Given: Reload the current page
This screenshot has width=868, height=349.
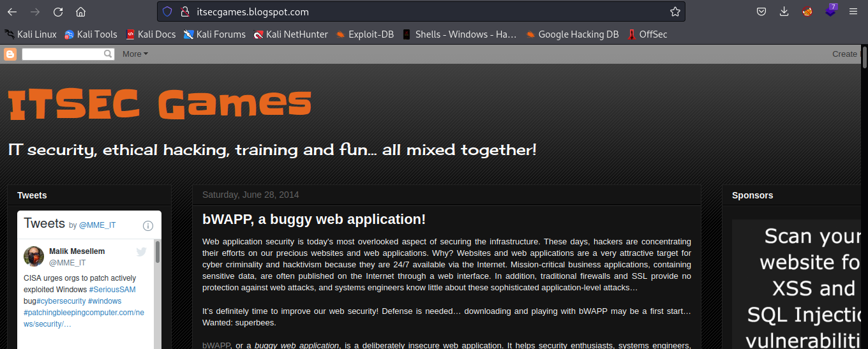Looking at the screenshot, I should (x=58, y=11).
